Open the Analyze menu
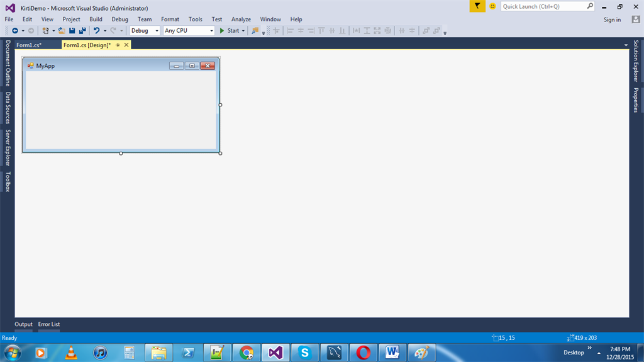The width and height of the screenshot is (644, 362). tap(241, 20)
